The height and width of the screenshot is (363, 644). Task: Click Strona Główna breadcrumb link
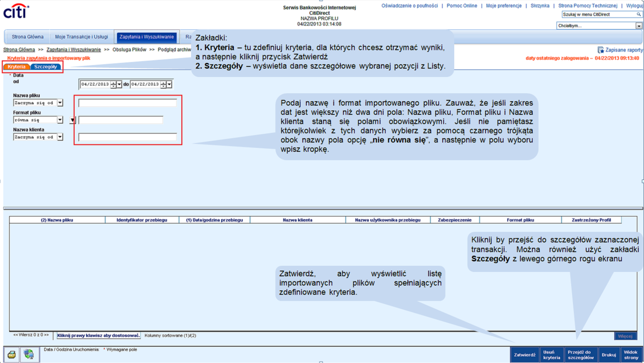click(19, 50)
